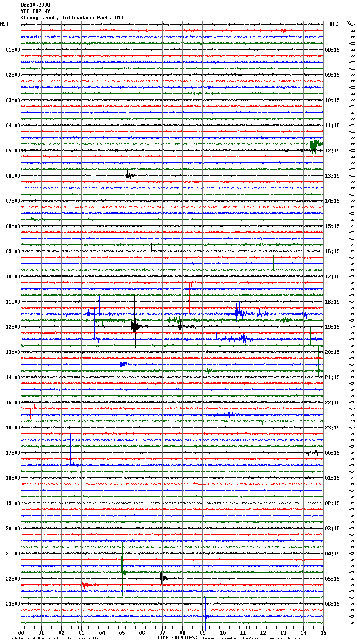
Task: Click the red wiggle event on the 22:15 trace
Action: click(x=85, y=584)
